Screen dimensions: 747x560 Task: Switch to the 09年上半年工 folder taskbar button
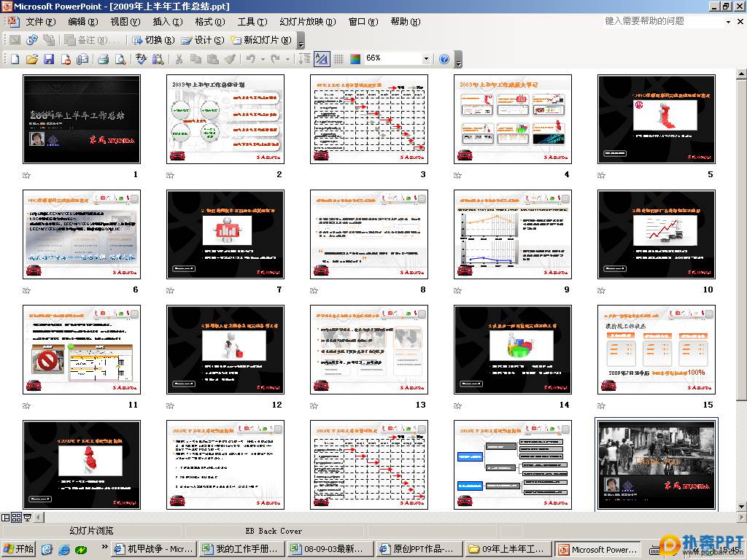pyautogui.click(x=508, y=550)
